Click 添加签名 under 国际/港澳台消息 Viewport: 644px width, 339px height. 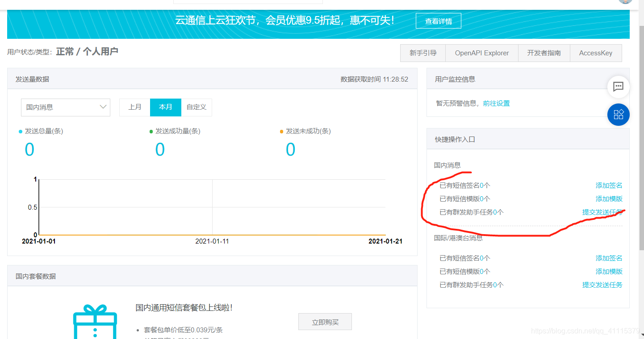(609, 258)
